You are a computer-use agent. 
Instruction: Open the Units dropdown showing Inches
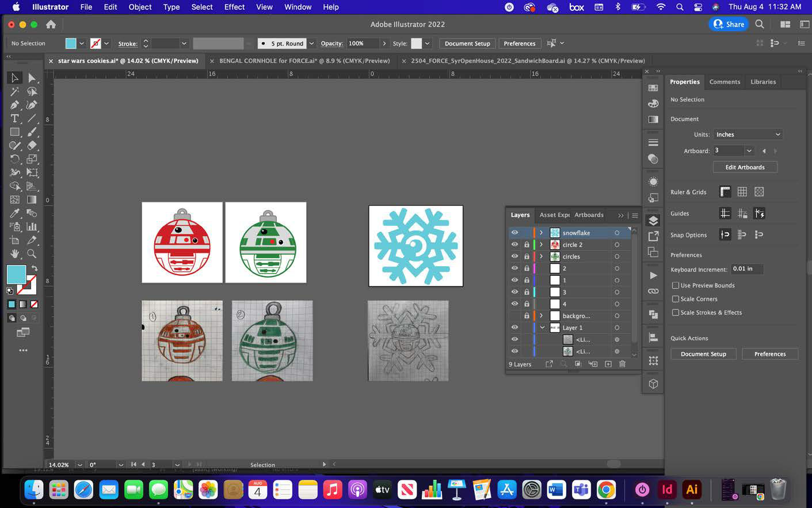point(748,134)
